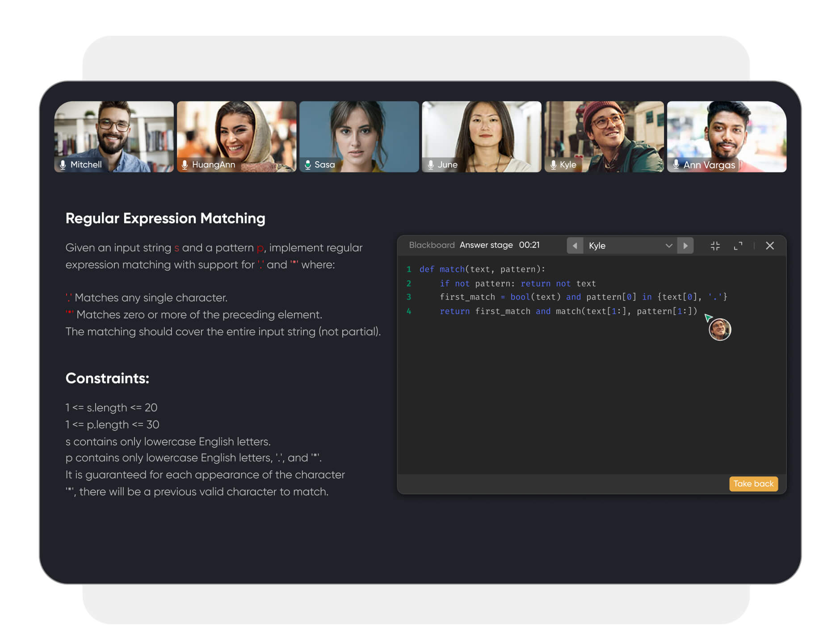This screenshot has height=643, width=840.
Task: Mute Sasa's active green microphone
Action: pos(307,165)
